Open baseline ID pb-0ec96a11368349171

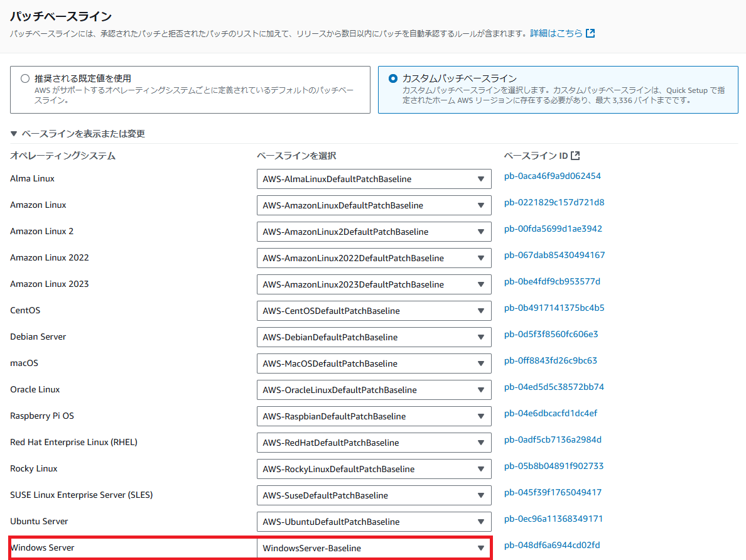pyautogui.click(x=553, y=519)
